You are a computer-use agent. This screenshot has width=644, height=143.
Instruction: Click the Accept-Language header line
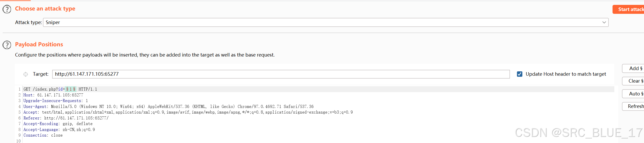pyautogui.click(x=59, y=129)
